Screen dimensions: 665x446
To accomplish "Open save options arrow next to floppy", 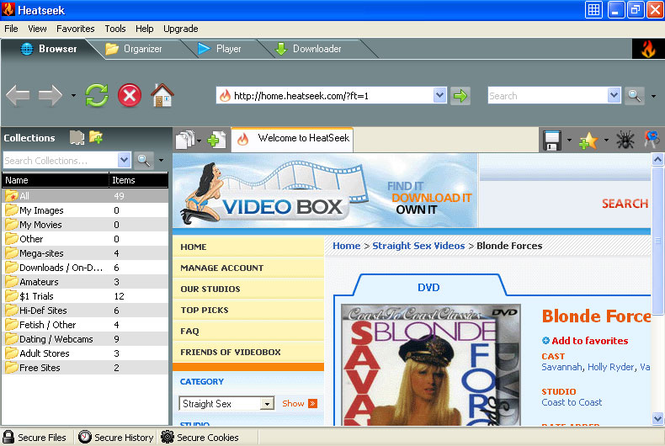I will click(569, 140).
